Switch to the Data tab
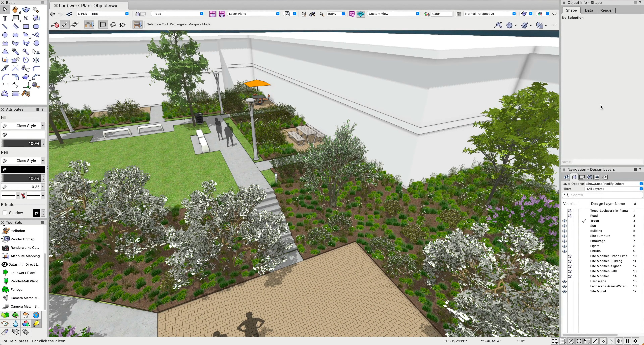The width and height of the screenshot is (644, 345). click(589, 10)
